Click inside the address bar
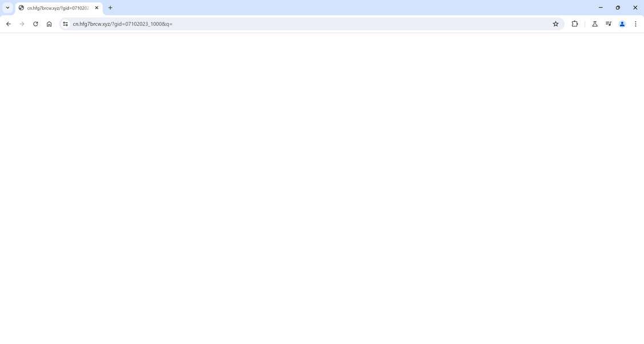 pos(229,24)
